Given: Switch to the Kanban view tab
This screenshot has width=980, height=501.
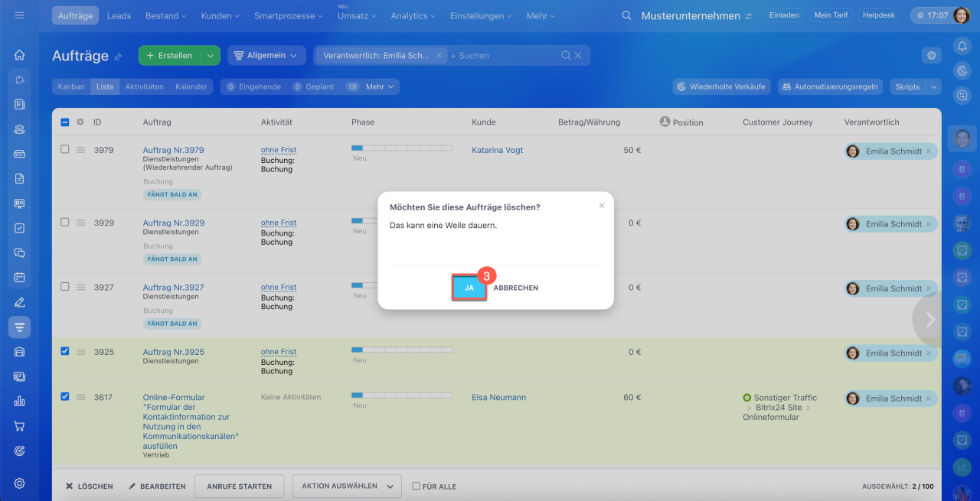Looking at the screenshot, I should click(x=71, y=86).
